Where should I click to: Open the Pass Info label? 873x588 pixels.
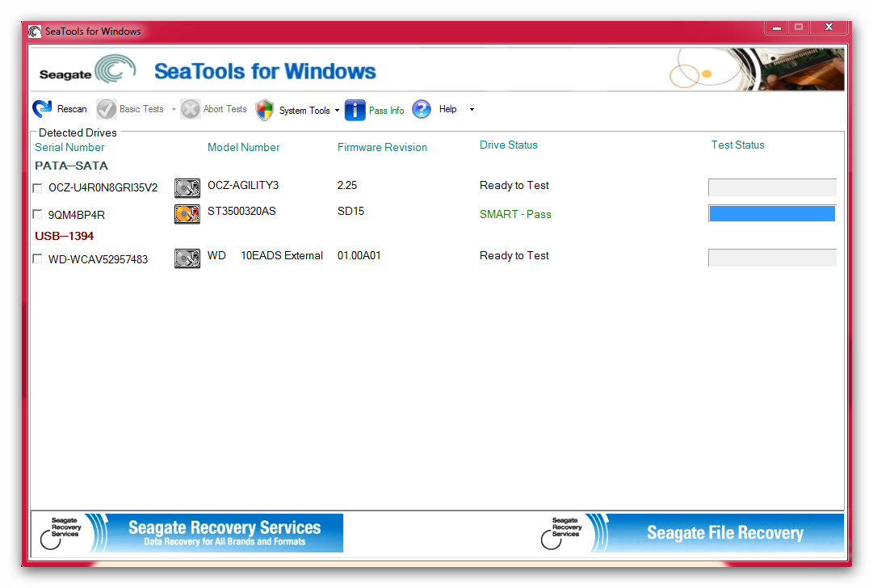coord(386,110)
